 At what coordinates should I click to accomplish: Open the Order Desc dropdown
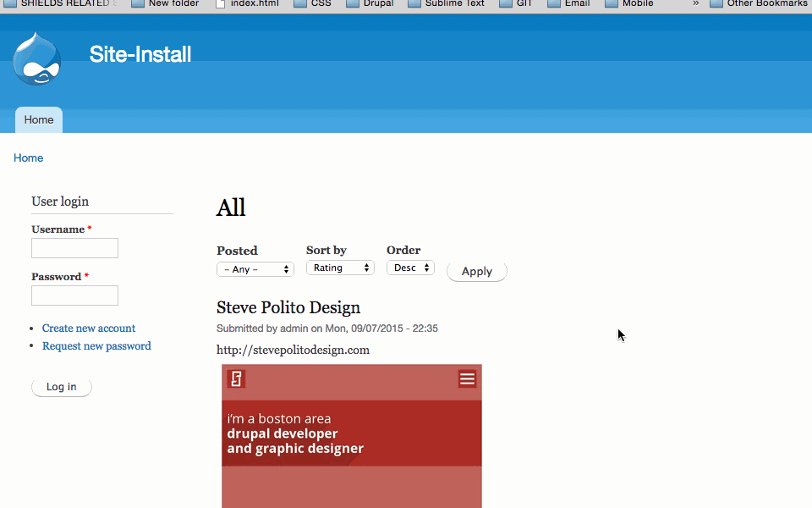(x=411, y=268)
